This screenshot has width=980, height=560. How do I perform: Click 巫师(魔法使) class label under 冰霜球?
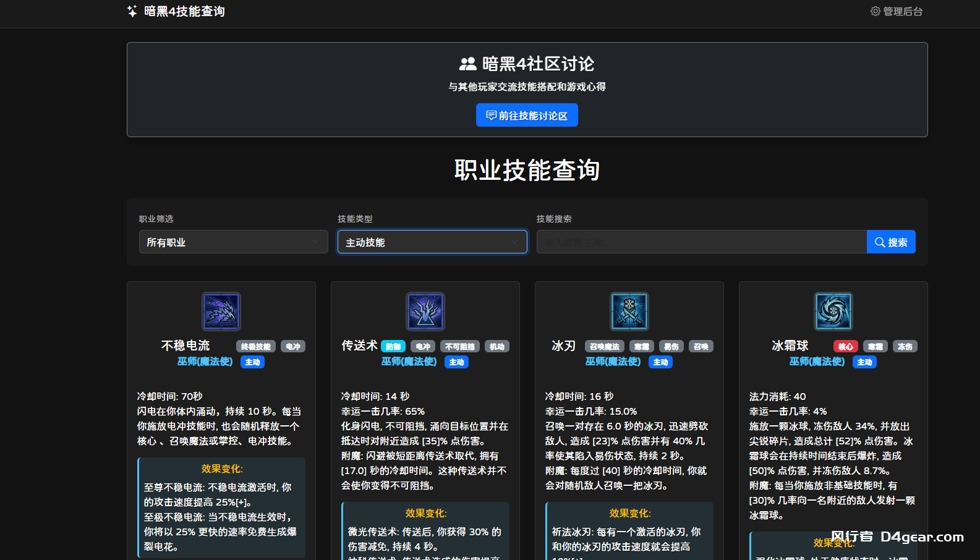[x=817, y=362]
